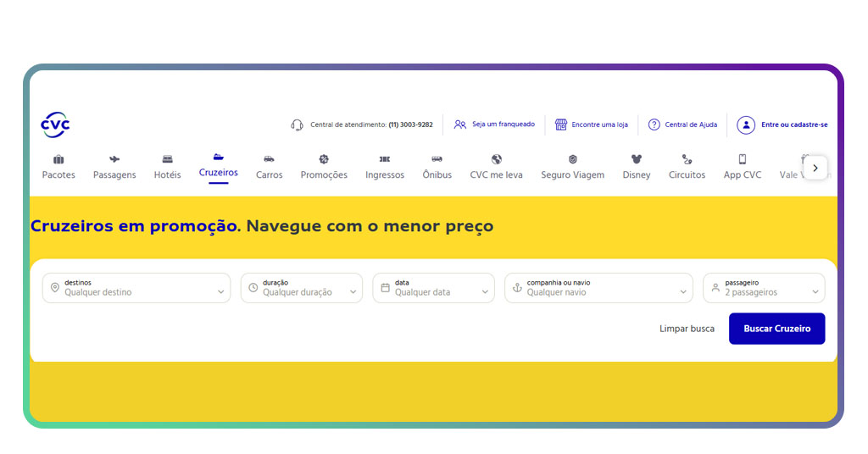Click the question mark help icon

pos(654,125)
